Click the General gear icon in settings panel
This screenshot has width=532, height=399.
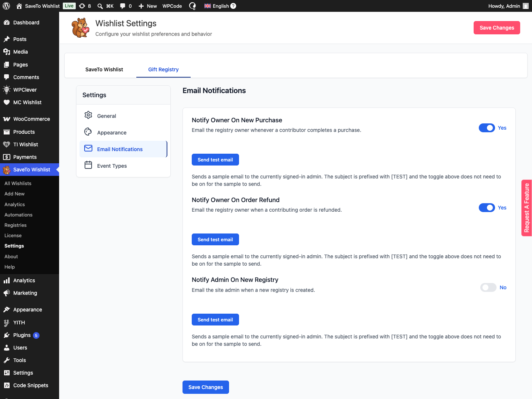88,115
